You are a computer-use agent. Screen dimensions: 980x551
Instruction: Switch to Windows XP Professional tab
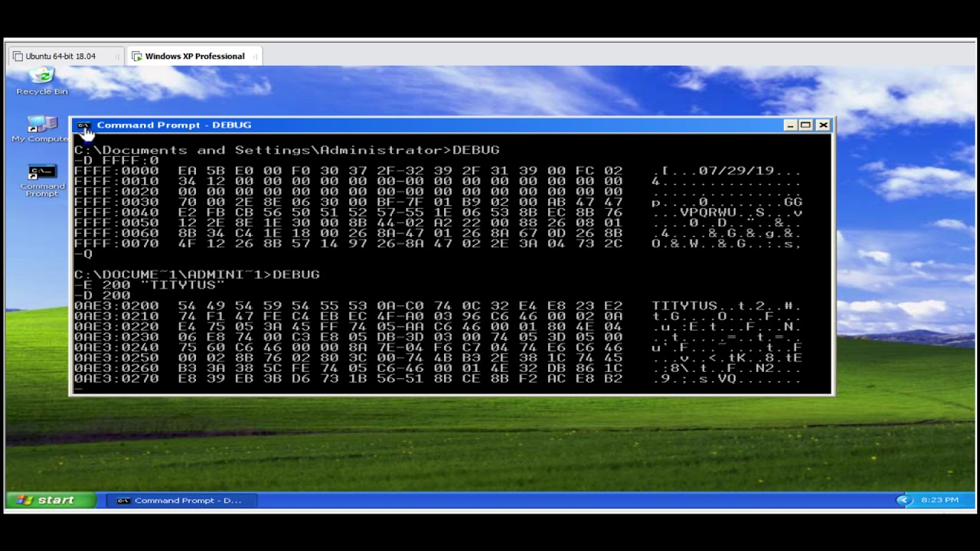[x=194, y=56]
